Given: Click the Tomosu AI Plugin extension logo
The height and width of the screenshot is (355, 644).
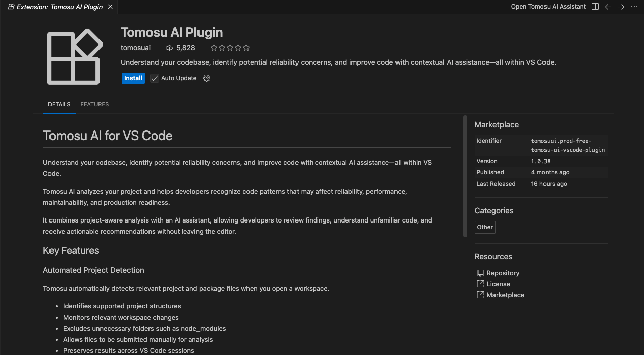Looking at the screenshot, I should click(x=75, y=57).
